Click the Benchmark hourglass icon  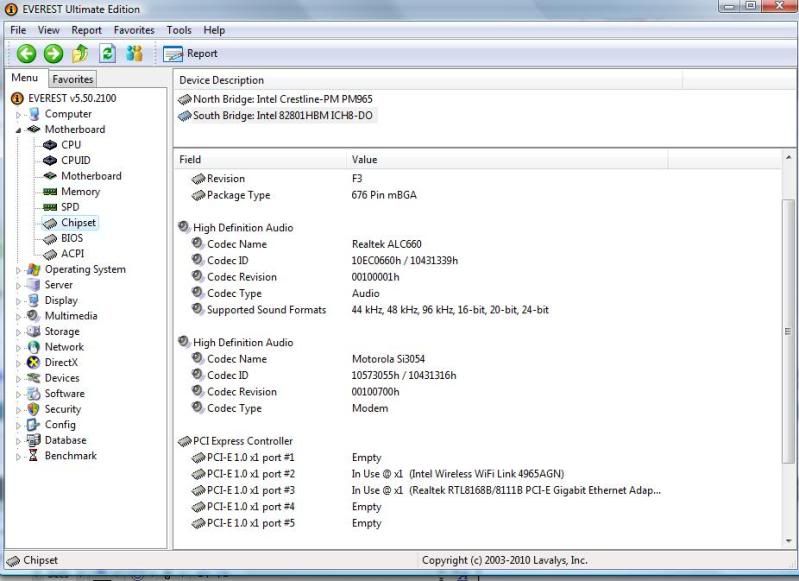tap(33, 456)
